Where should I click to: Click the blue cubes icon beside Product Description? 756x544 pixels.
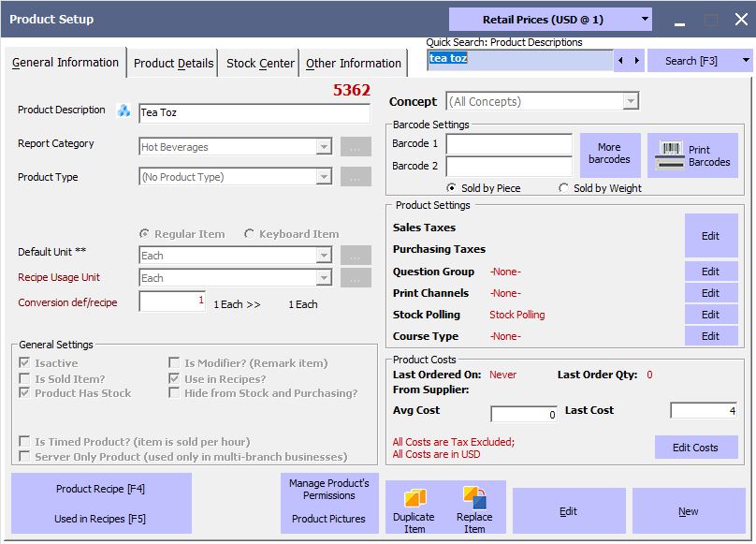click(124, 110)
